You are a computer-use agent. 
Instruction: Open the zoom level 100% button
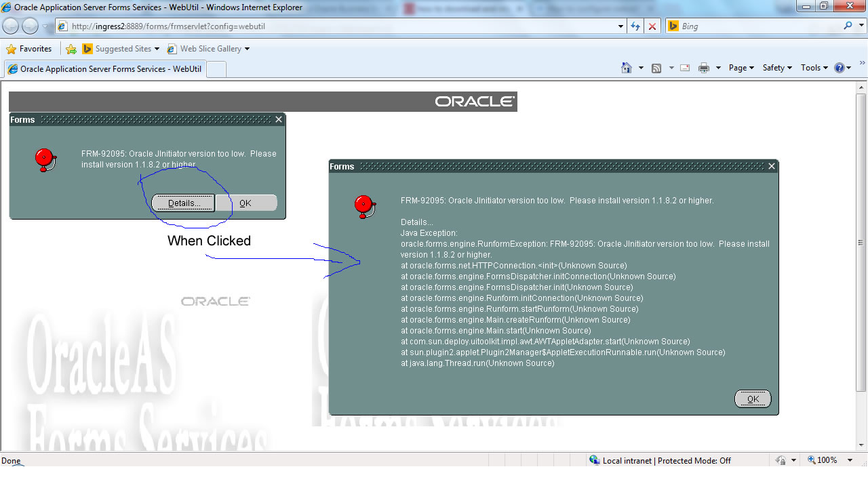pos(823,460)
